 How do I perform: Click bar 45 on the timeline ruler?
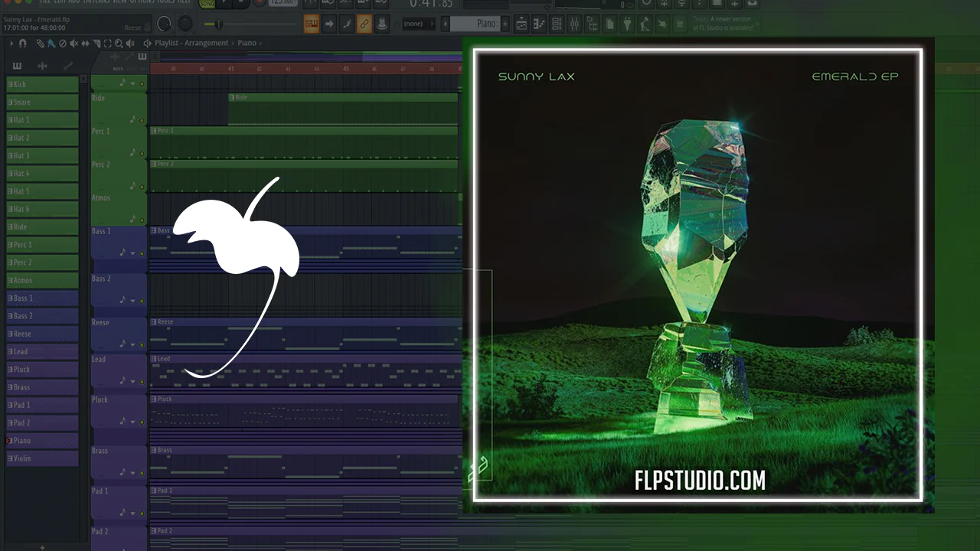coord(346,69)
